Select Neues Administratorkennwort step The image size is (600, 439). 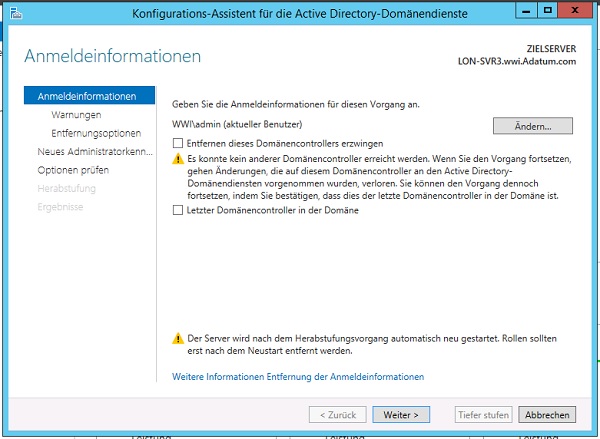(95, 152)
